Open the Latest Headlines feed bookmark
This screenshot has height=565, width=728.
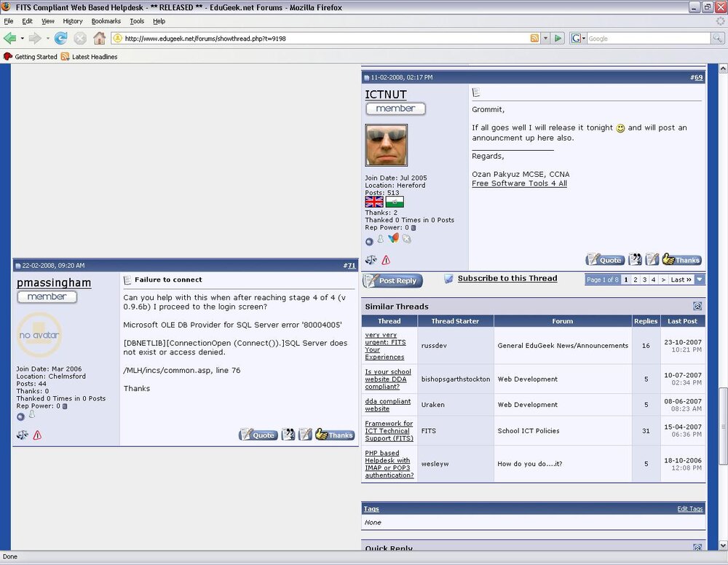[x=90, y=57]
